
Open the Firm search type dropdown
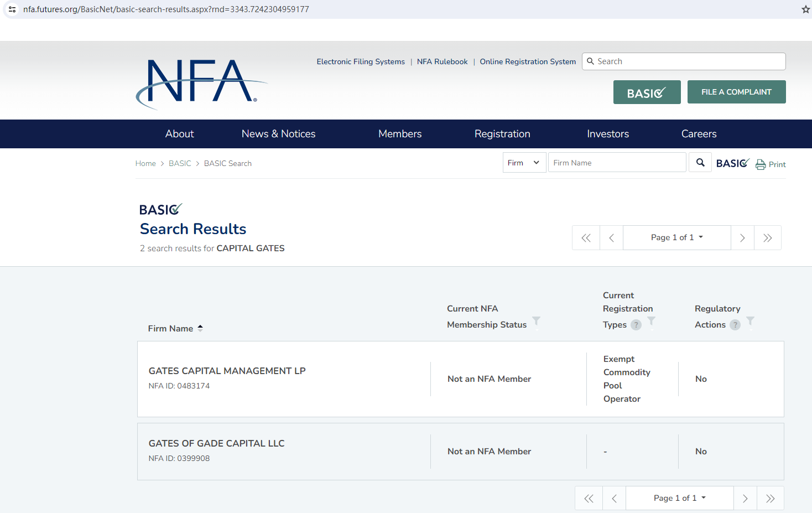(x=524, y=163)
